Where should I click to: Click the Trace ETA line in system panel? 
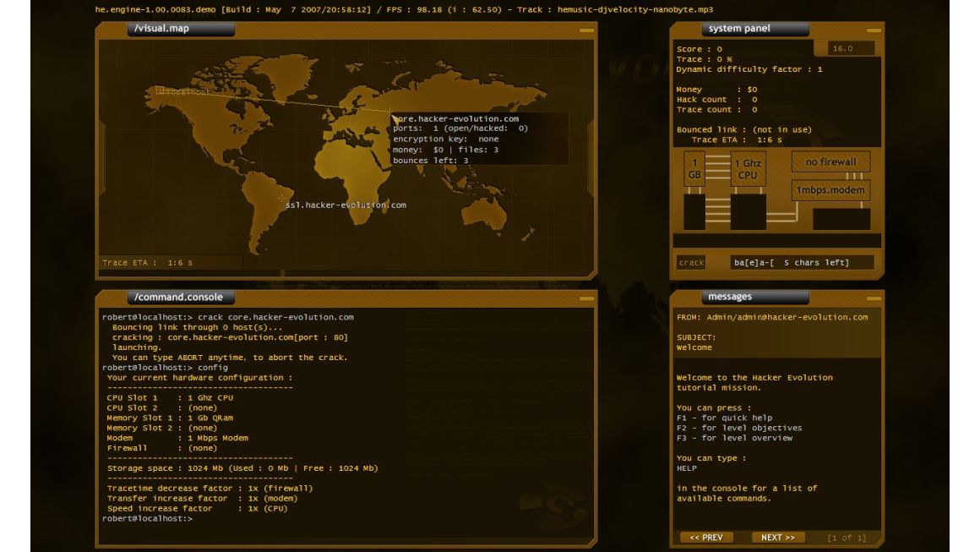(737, 139)
